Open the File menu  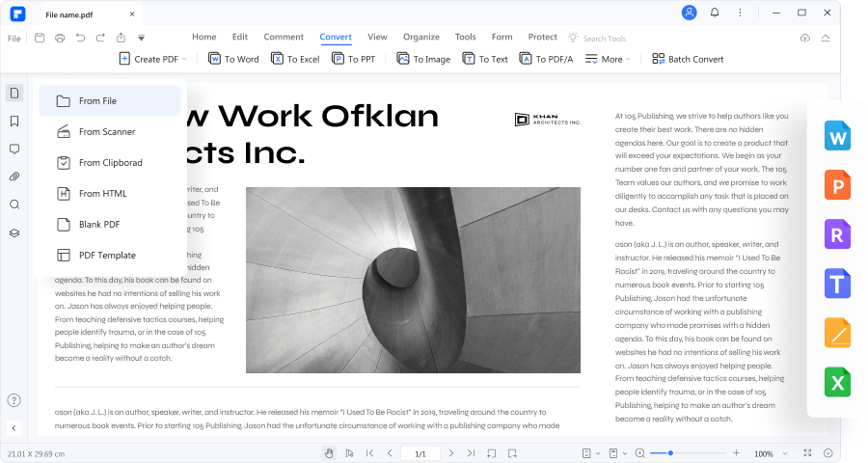[x=14, y=39]
